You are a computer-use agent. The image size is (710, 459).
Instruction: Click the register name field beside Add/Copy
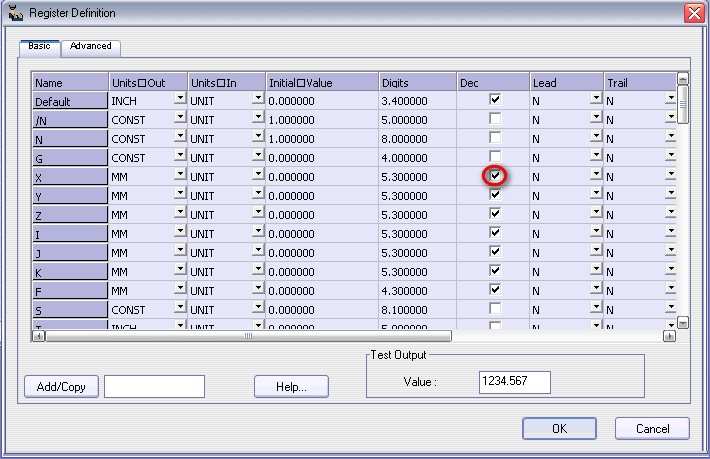tap(154, 387)
